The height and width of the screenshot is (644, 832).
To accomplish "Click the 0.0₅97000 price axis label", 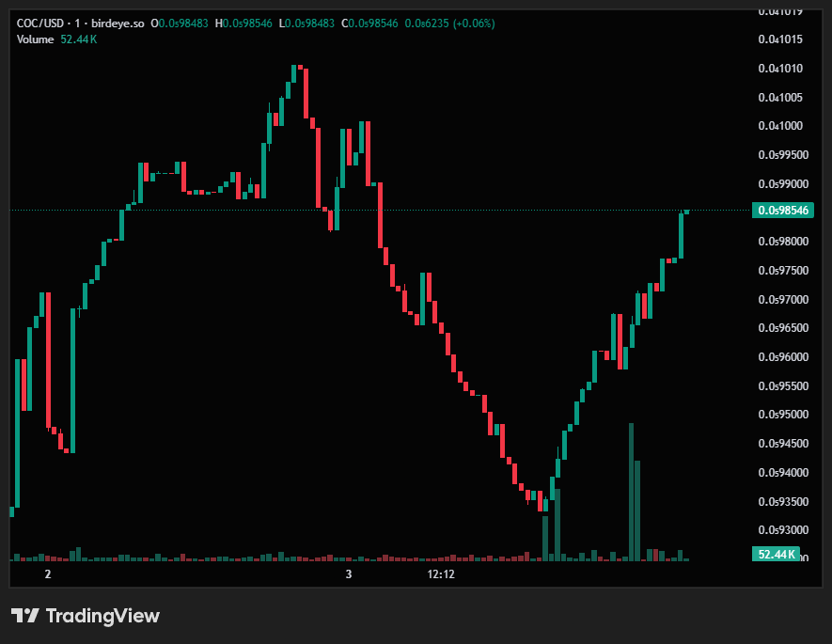I will (783, 300).
